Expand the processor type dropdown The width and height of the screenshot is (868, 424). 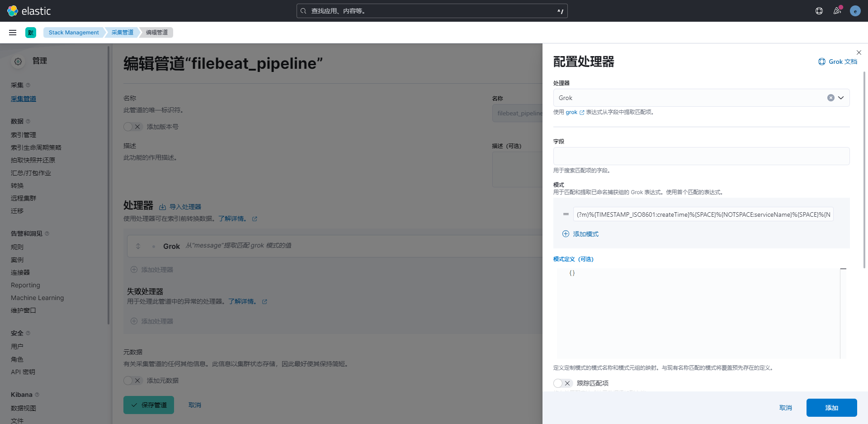pyautogui.click(x=841, y=98)
